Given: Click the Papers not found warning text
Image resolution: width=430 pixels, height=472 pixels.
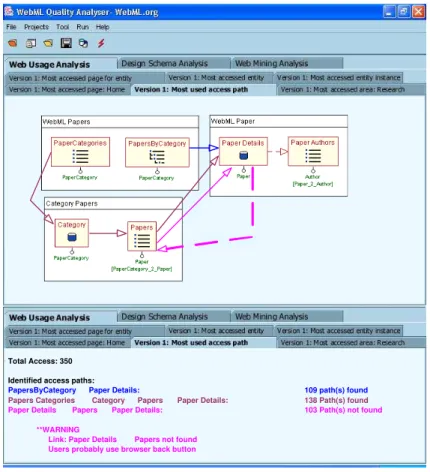Looking at the screenshot, I should [x=166, y=439].
